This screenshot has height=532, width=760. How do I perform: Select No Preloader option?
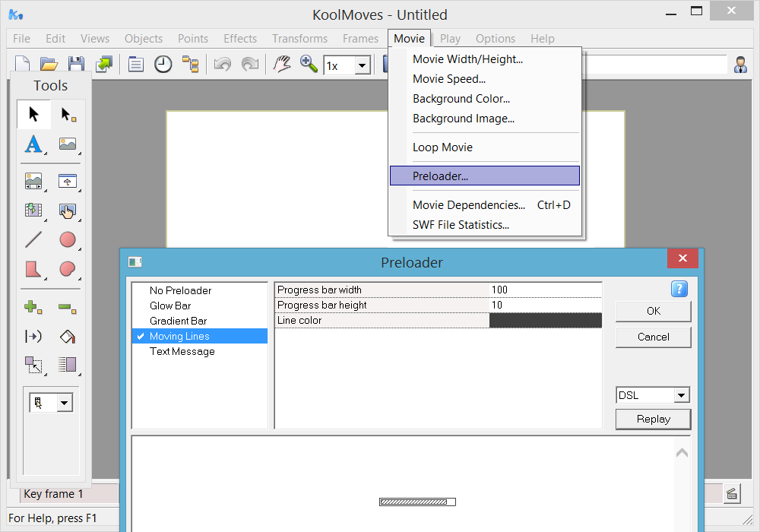pyautogui.click(x=200, y=291)
